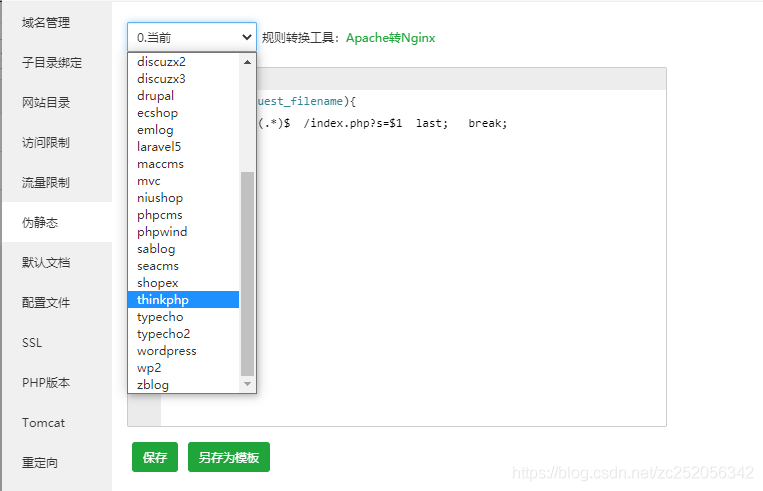763x491 pixels.
Task: Click the break; text in the rule
Action: click(x=488, y=123)
